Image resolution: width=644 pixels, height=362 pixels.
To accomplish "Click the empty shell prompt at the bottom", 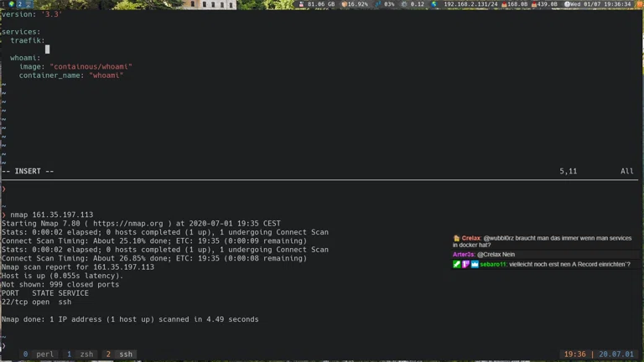I will (3, 345).
